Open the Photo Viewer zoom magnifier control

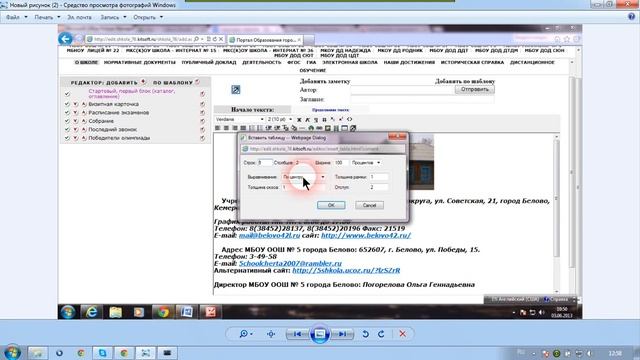[x=246, y=334]
